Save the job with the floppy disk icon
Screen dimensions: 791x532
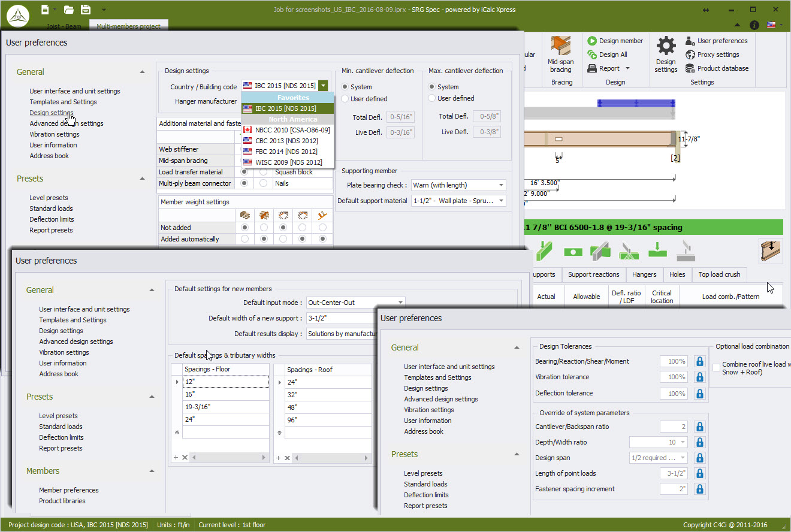(86, 10)
